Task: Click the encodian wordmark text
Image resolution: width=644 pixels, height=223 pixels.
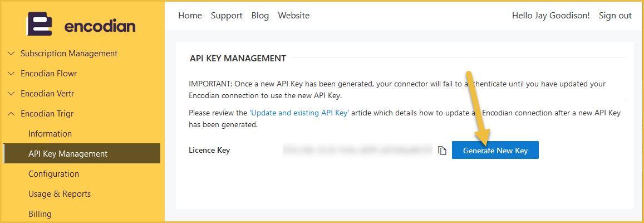Action: [100, 26]
